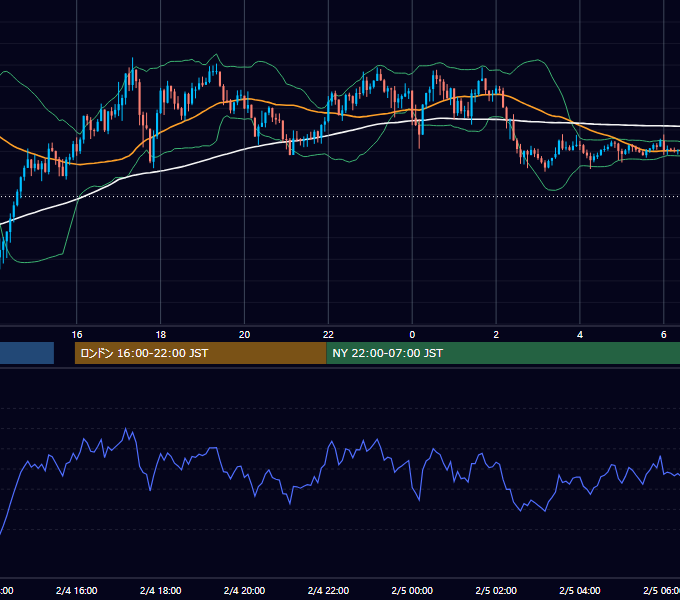Click the "2/5 00:00" date label
The height and width of the screenshot is (600, 680).
pyautogui.click(x=412, y=591)
